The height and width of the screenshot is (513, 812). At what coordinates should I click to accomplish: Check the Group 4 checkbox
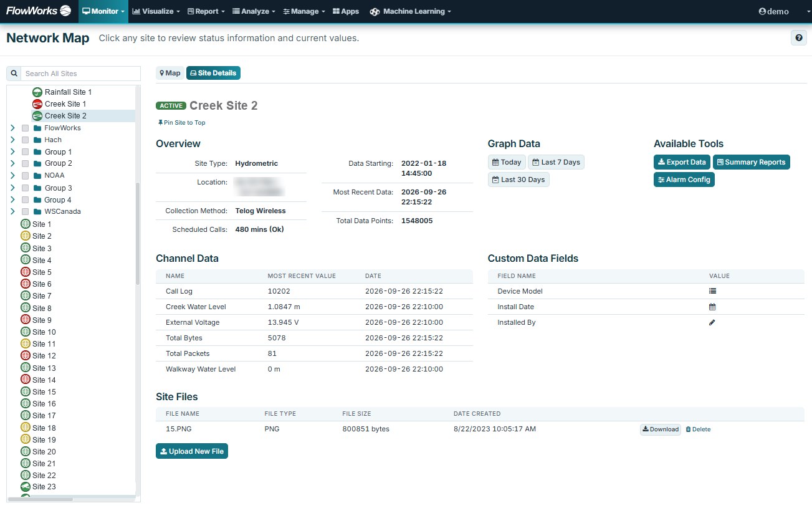tap(25, 199)
